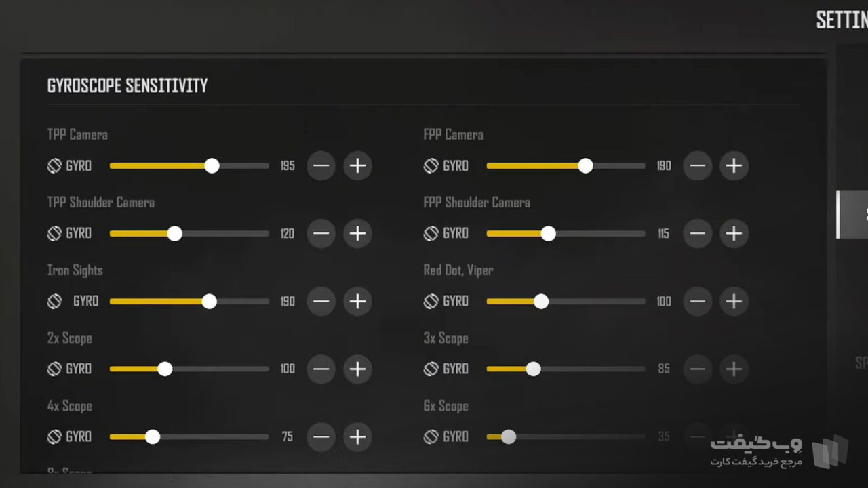This screenshot has height=488, width=868.
Task: Increase TPP Camera gyro sensitivity with plus
Action: (x=357, y=165)
